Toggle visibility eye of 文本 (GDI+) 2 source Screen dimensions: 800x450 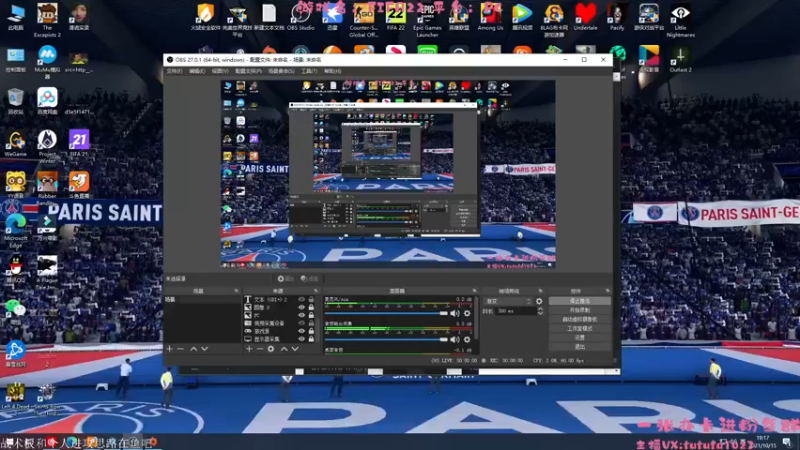[x=302, y=299]
